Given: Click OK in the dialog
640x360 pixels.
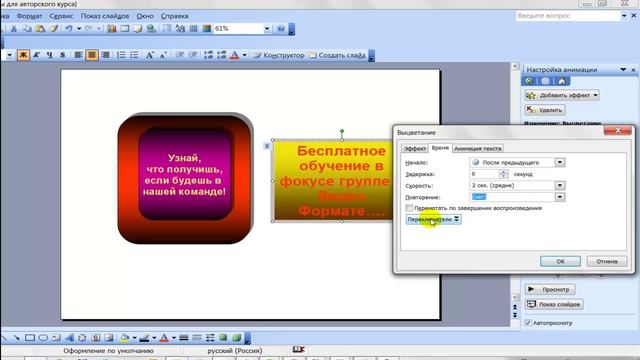Looking at the screenshot, I should pyautogui.click(x=560, y=261).
